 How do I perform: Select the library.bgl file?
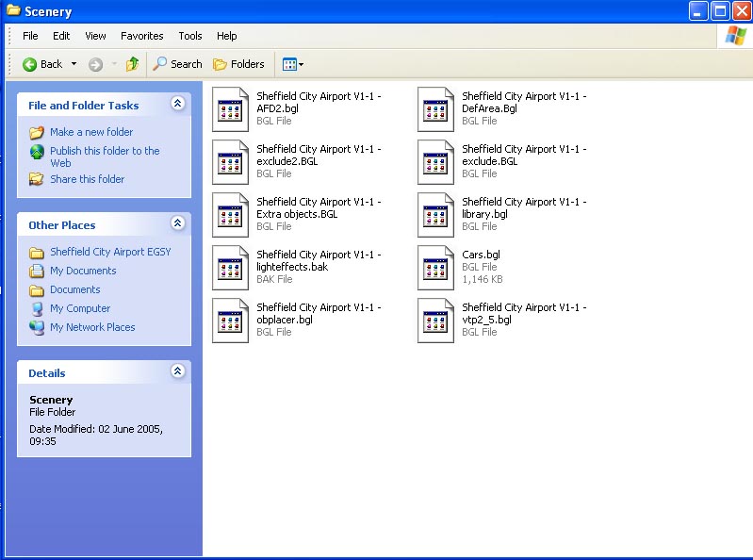tap(435, 214)
